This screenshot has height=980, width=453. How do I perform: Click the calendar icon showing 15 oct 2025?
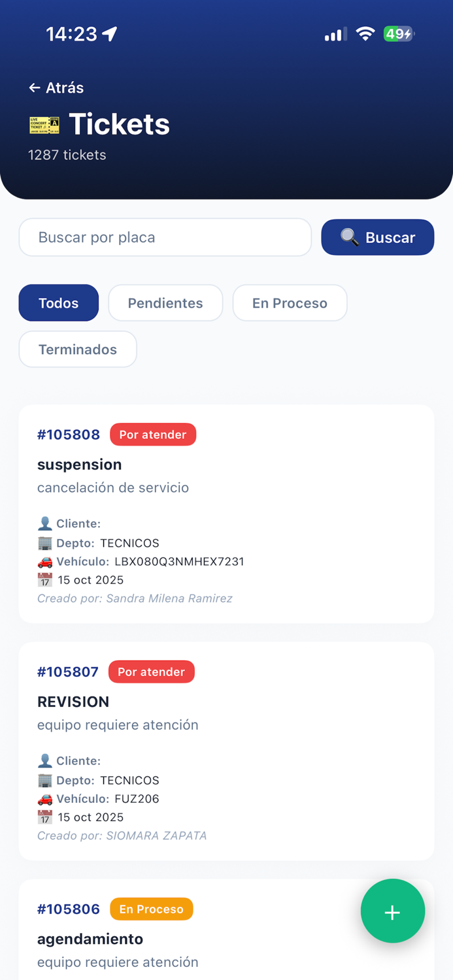(42, 580)
